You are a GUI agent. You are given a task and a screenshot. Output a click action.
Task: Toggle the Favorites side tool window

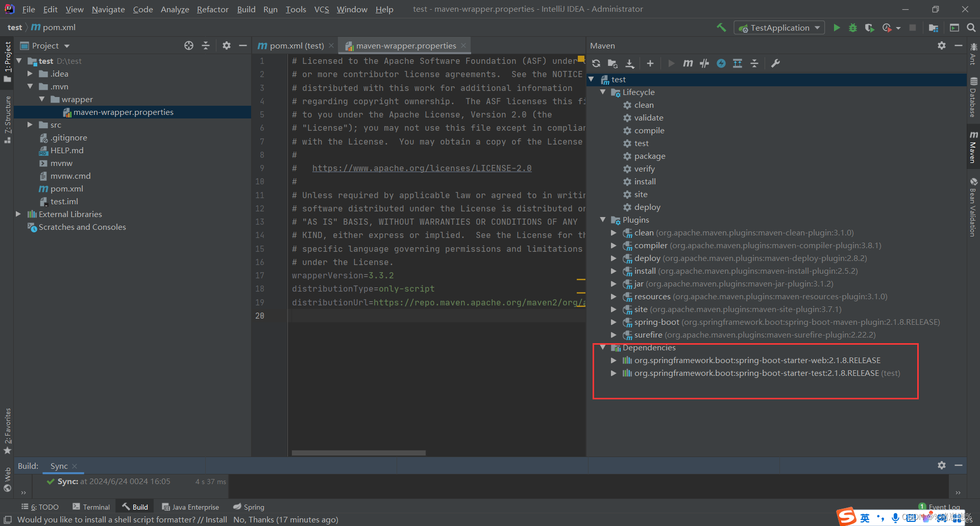(x=7, y=431)
